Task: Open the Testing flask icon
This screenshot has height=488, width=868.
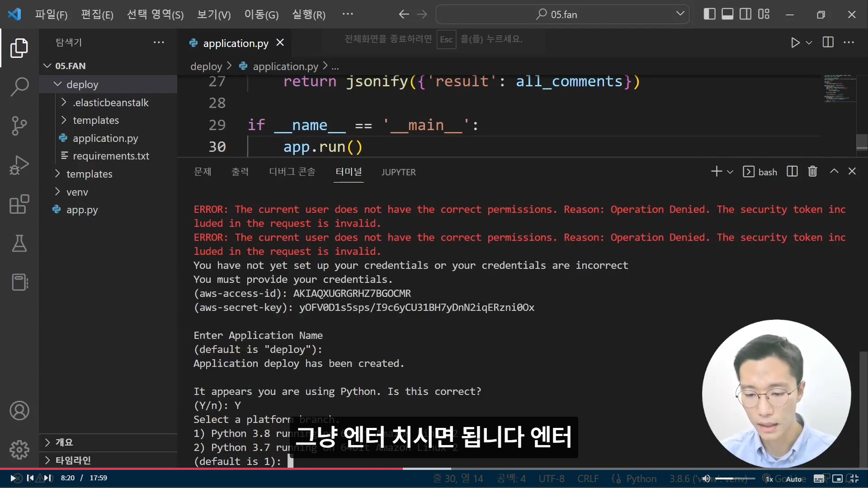Action: pyautogui.click(x=19, y=243)
